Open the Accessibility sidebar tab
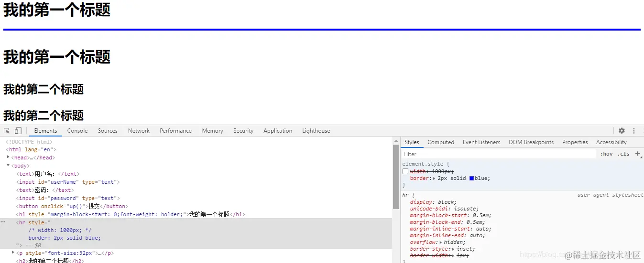644x263 pixels. pyautogui.click(x=611, y=142)
